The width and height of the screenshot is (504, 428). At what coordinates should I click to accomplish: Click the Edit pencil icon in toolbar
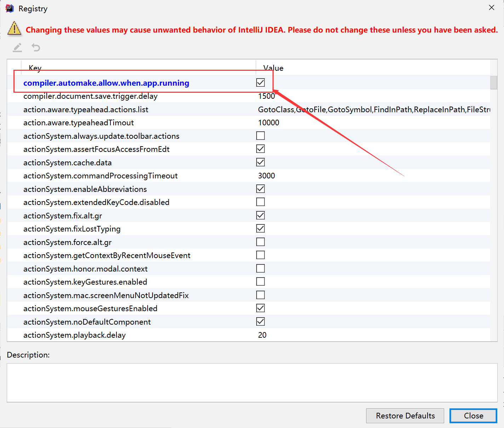pos(17,47)
